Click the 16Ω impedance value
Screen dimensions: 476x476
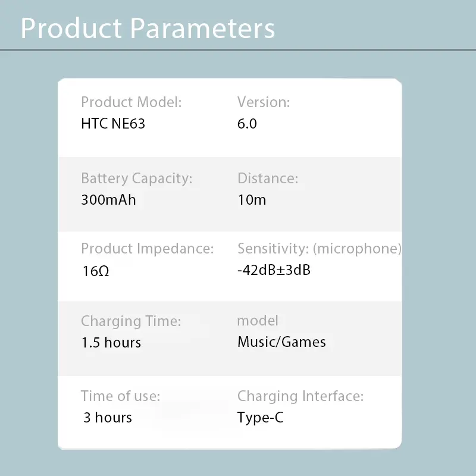tap(95, 271)
